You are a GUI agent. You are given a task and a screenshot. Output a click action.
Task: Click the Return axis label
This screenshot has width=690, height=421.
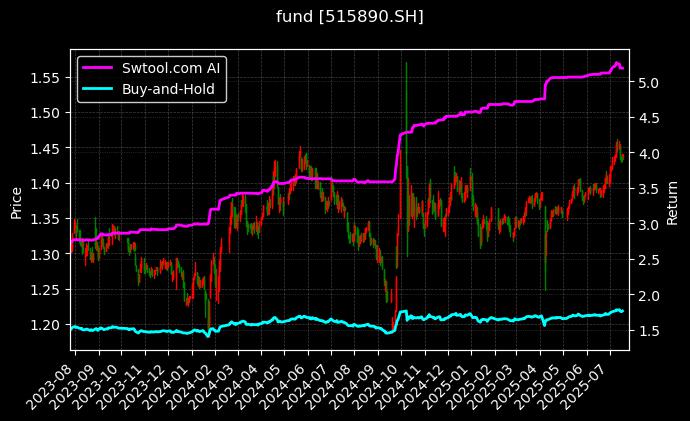point(672,201)
